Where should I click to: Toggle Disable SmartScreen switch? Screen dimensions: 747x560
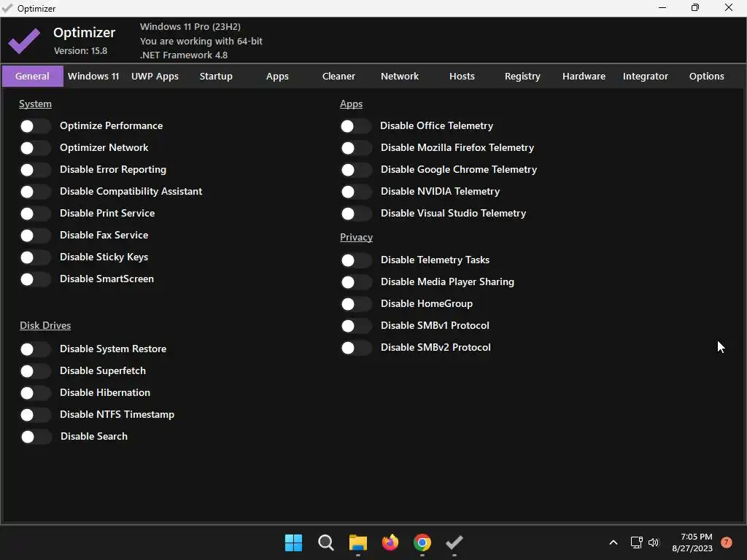pyautogui.click(x=35, y=279)
